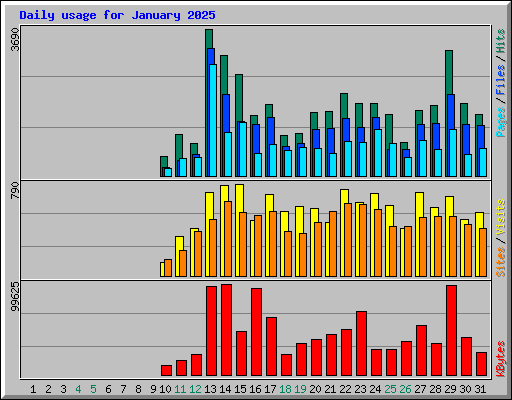Viewport: 512px width, 400px height.
Task: Click the orange Sites bar for day 14
Action: pos(228,239)
